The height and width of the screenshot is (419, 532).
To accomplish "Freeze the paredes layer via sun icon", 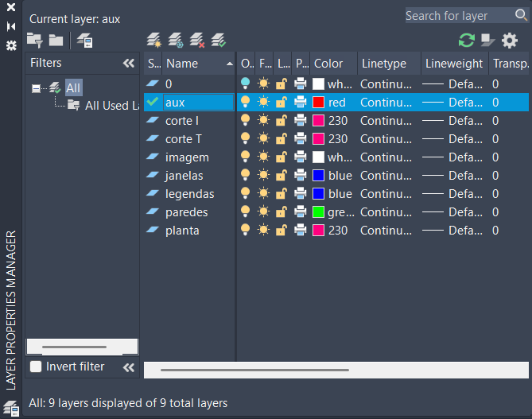I will coord(263,212).
